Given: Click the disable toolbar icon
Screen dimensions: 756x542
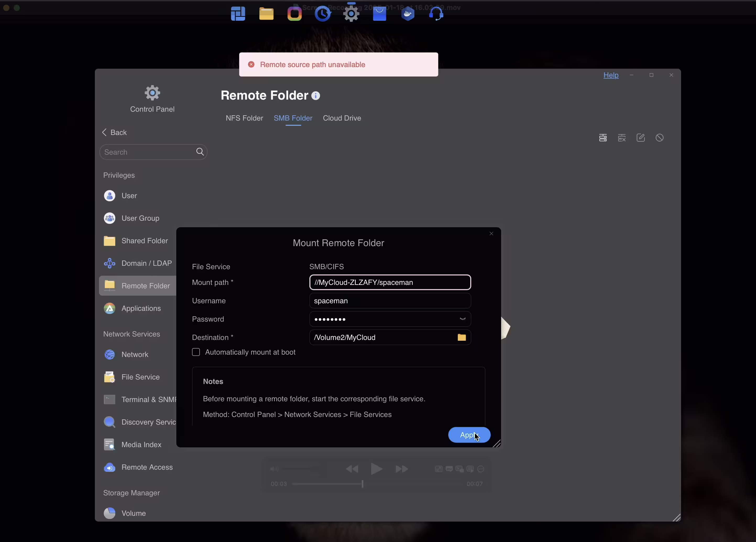Looking at the screenshot, I should click(659, 138).
